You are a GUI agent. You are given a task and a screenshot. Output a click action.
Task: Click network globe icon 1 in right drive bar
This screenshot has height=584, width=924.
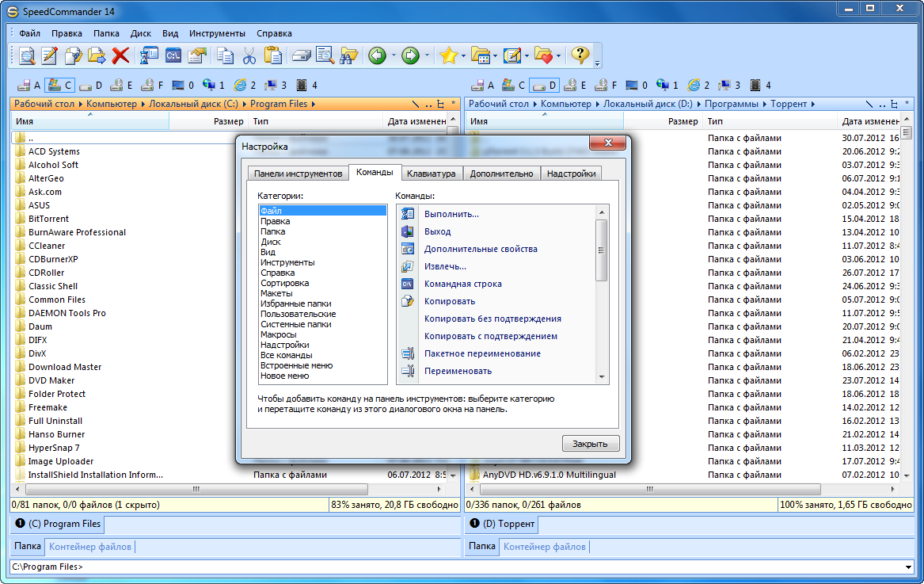point(667,86)
